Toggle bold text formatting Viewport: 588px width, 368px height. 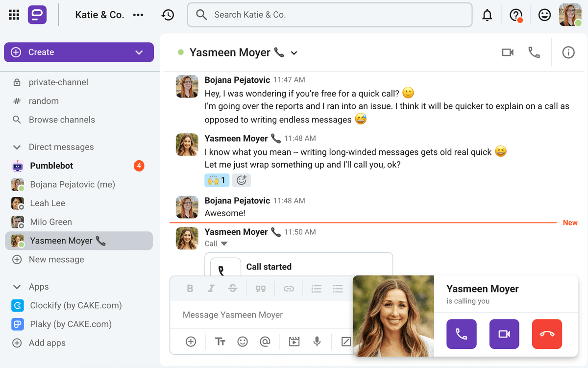point(190,289)
